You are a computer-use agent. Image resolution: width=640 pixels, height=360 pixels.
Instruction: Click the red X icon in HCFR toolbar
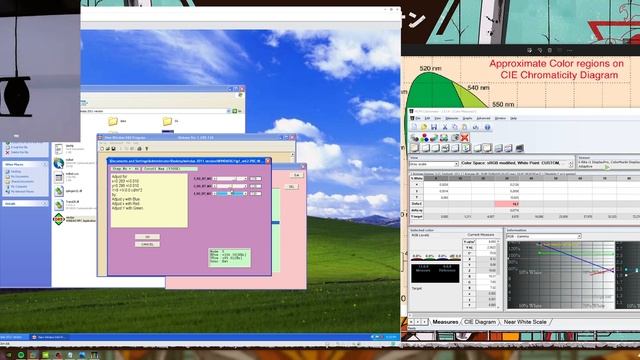click(464, 138)
